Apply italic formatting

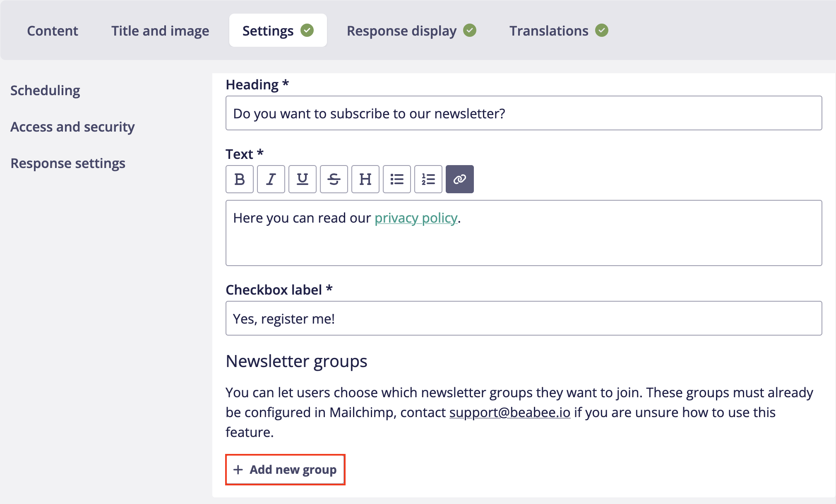(x=271, y=179)
